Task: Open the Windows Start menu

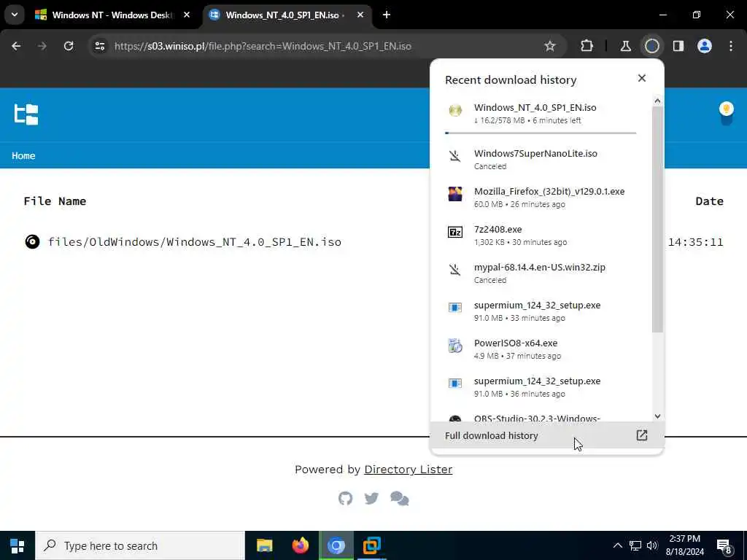Action: [18, 545]
